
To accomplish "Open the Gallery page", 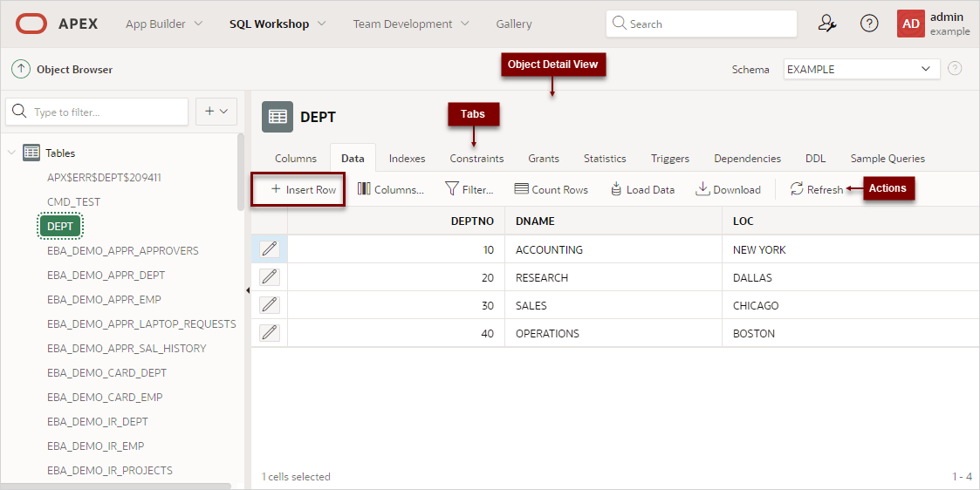I will [x=514, y=24].
